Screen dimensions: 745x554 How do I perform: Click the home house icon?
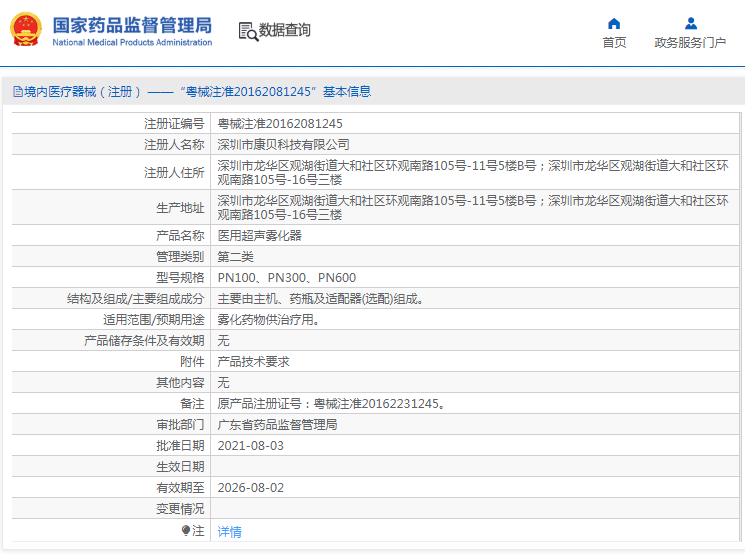(614, 23)
